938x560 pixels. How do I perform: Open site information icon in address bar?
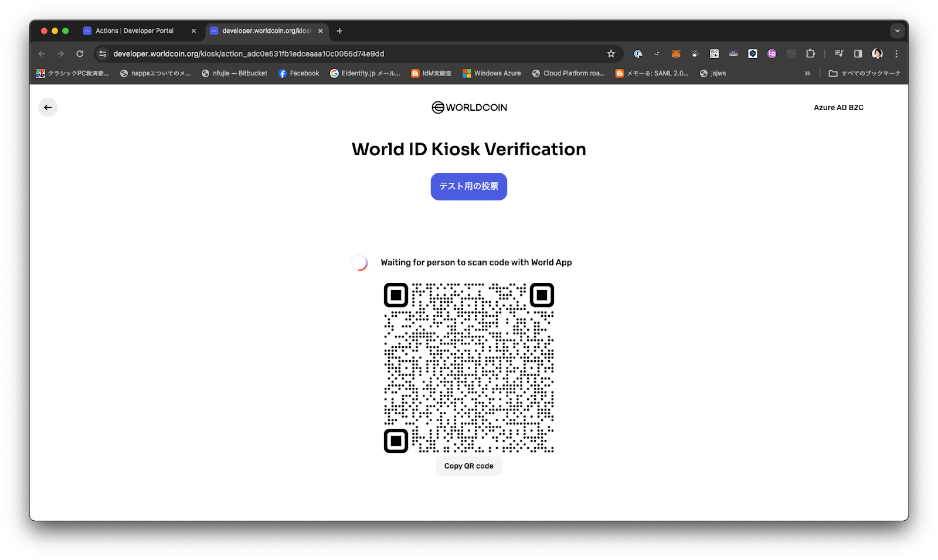point(103,54)
